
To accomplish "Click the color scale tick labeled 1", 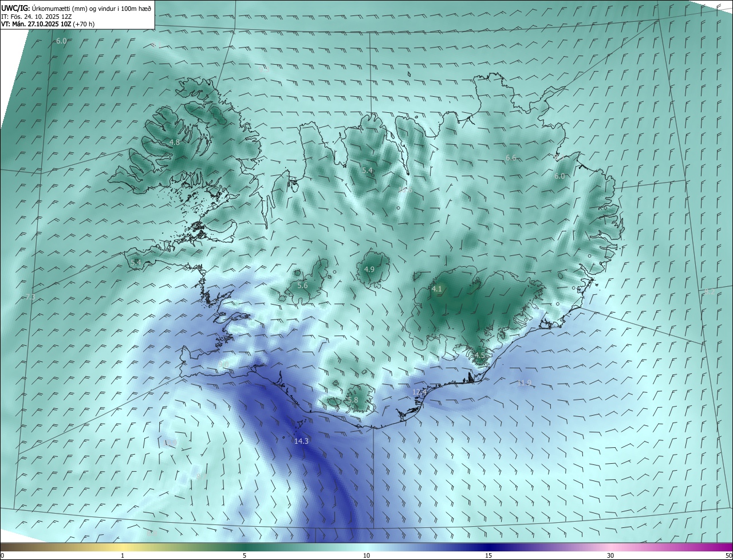I will point(123,555).
